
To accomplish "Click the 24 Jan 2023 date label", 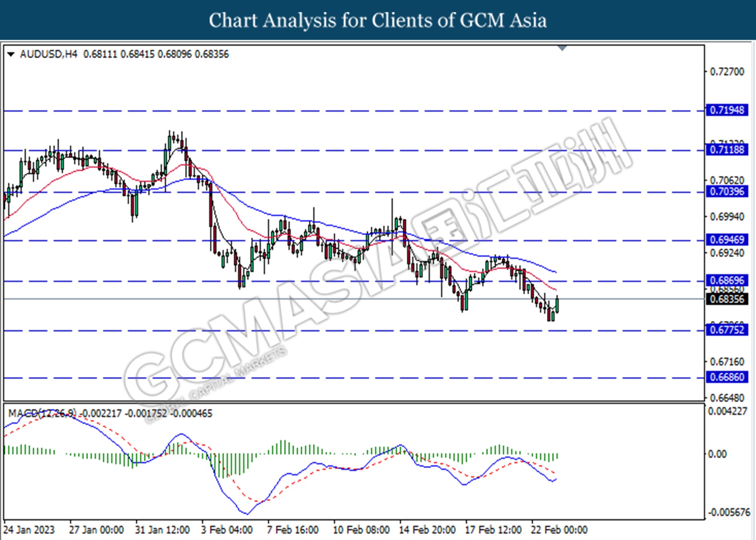I will click(x=29, y=530).
